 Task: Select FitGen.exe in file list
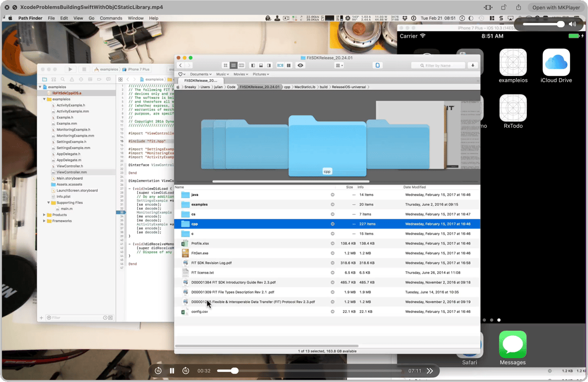[327, 253]
